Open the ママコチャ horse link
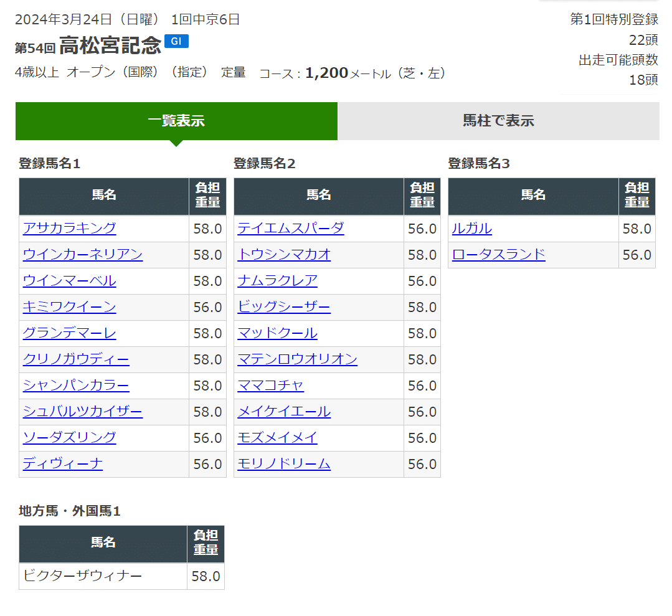The width and height of the screenshot is (672, 616). pyautogui.click(x=270, y=386)
